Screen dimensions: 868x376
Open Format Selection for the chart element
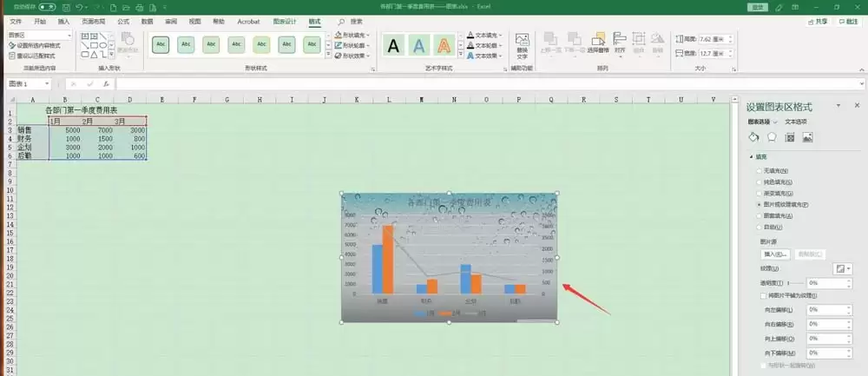point(35,45)
